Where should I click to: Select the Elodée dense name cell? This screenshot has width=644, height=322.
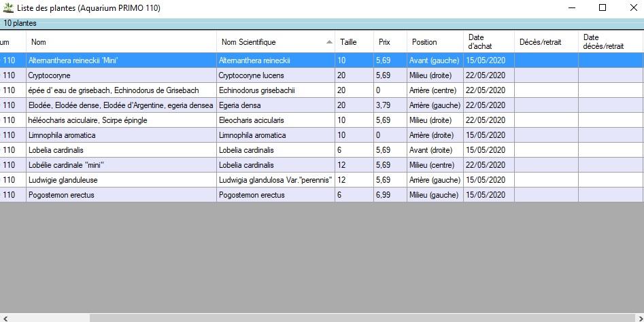click(x=122, y=105)
